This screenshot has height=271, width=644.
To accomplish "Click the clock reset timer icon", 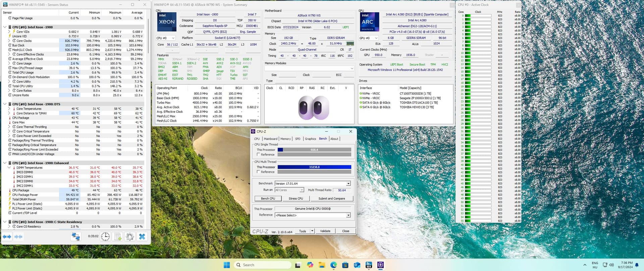I will click(x=105, y=236).
